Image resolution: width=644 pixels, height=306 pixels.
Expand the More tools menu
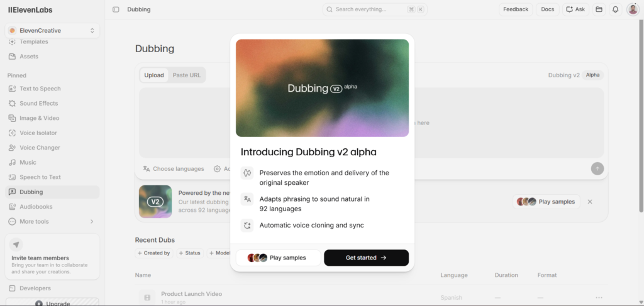click(52, 222)
